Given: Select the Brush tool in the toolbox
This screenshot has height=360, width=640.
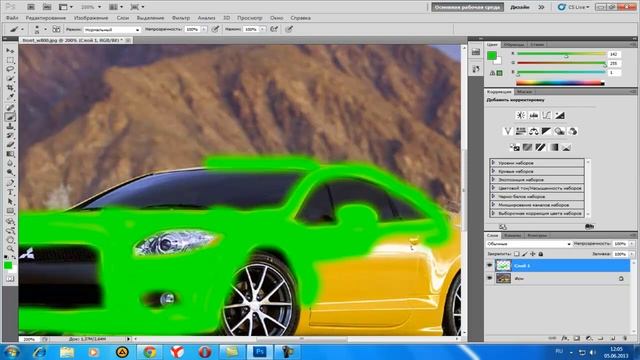Looking at the screenshot, I should click(10, 117).
